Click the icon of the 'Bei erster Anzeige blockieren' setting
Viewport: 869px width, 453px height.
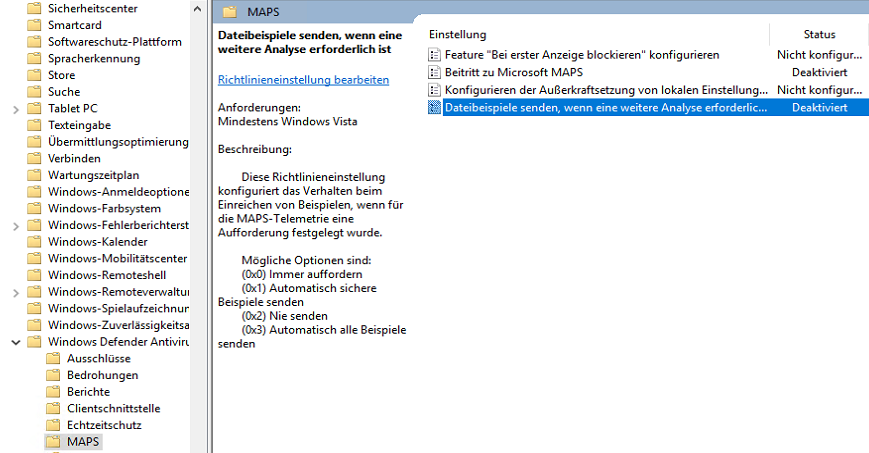pos(434,55)
